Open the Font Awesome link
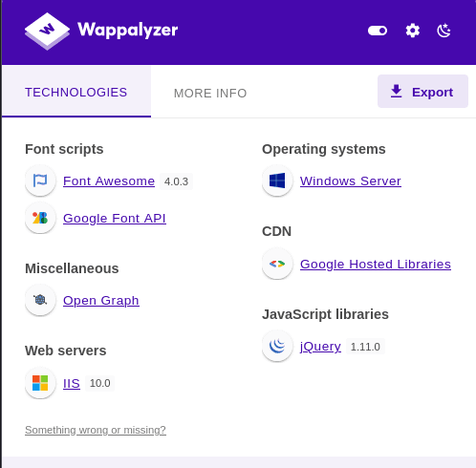 (109, 181)
